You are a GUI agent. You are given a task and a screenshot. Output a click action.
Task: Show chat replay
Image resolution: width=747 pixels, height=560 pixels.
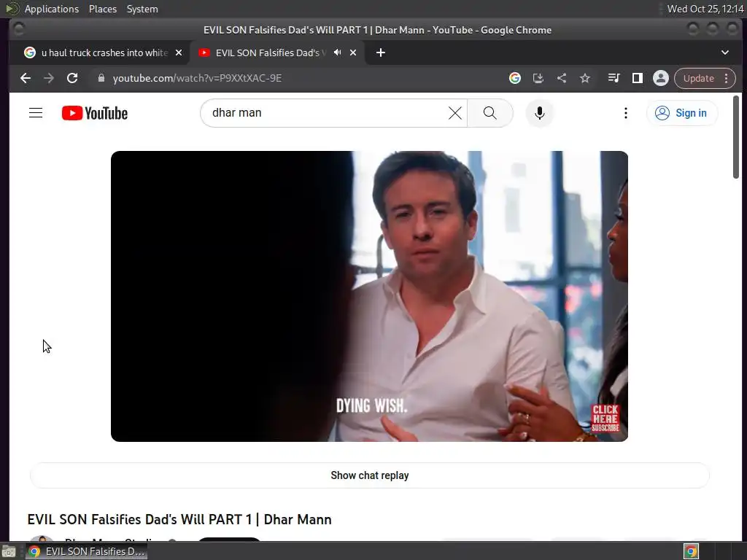(x=369, y=475)
